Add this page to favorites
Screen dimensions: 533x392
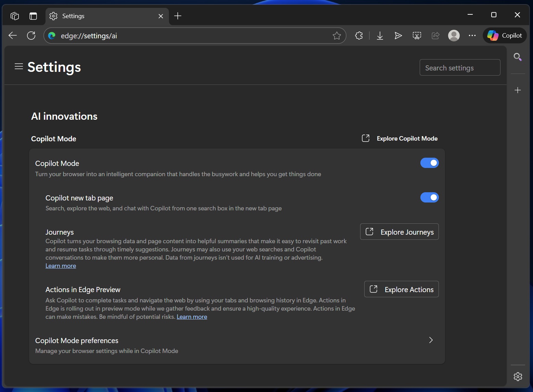pos(337,35)
